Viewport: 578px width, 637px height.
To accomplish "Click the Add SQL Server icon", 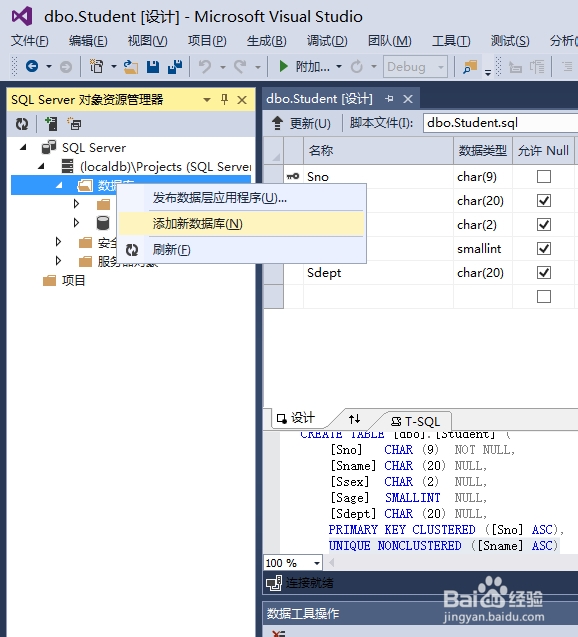I will 51,124.
